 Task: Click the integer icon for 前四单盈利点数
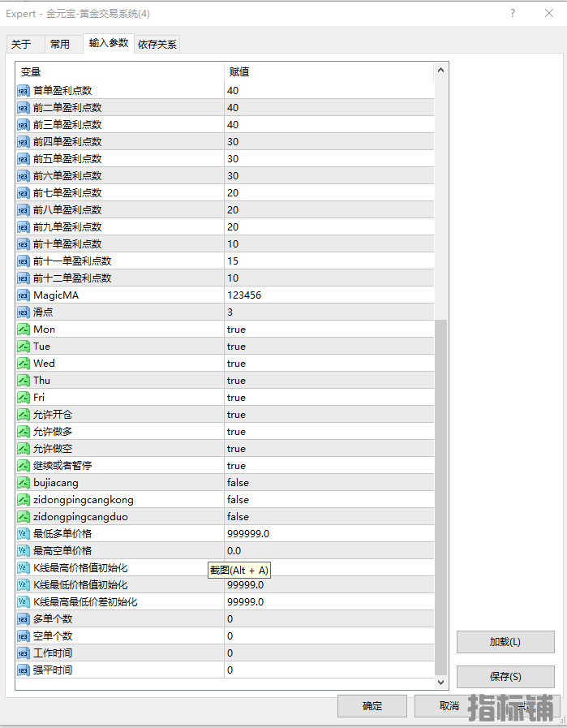pyautogui.click(x=24, y=141)
